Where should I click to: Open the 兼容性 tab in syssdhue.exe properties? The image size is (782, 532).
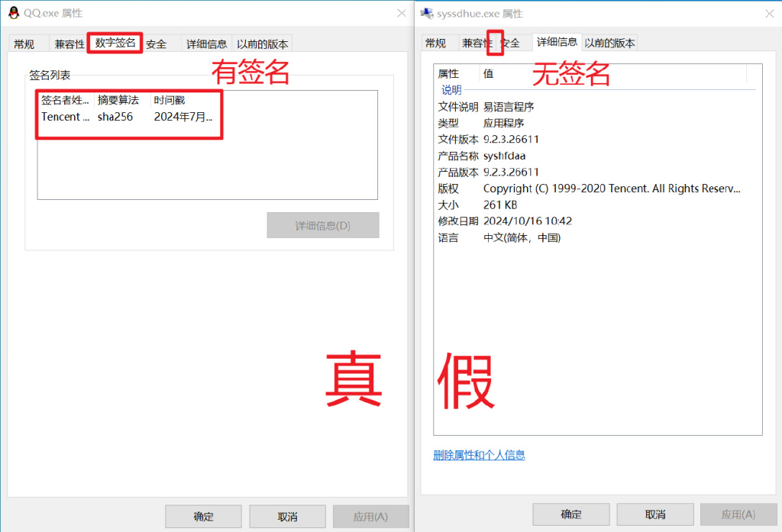click(x=477, y=44)
